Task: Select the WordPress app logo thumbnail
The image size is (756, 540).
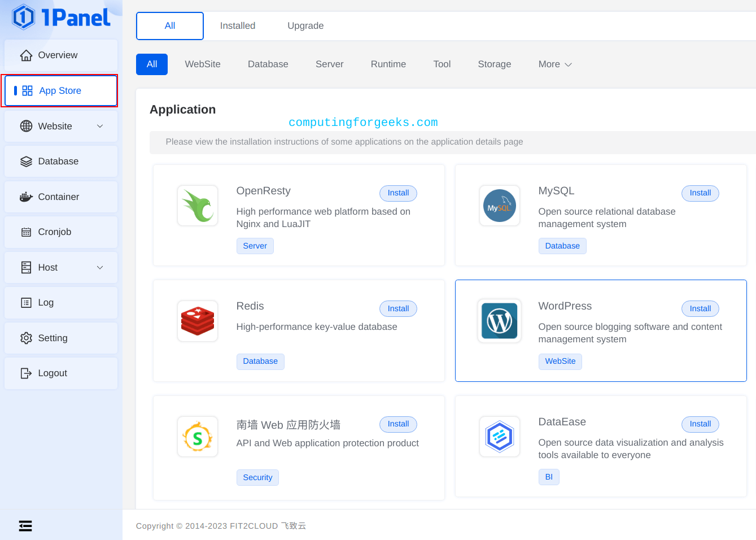Action: click(499, 320)
